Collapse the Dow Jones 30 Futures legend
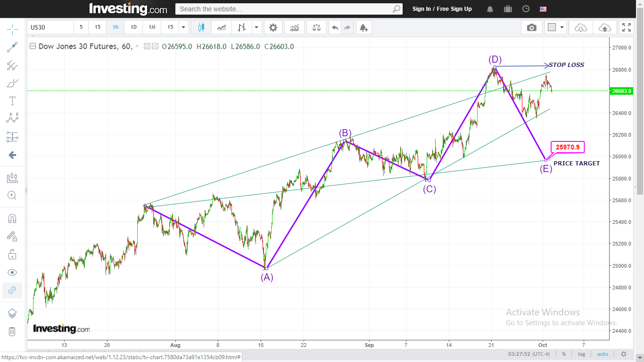 33,46
